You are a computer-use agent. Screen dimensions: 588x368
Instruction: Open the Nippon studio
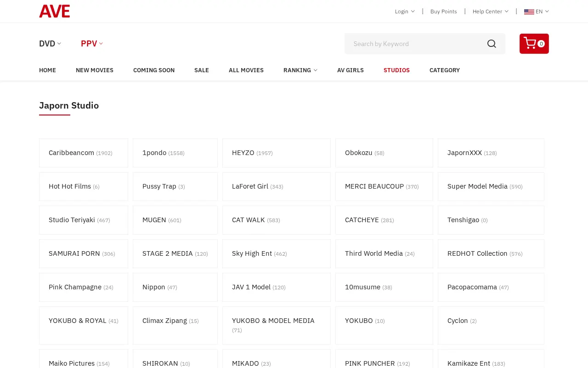[175, 287]
